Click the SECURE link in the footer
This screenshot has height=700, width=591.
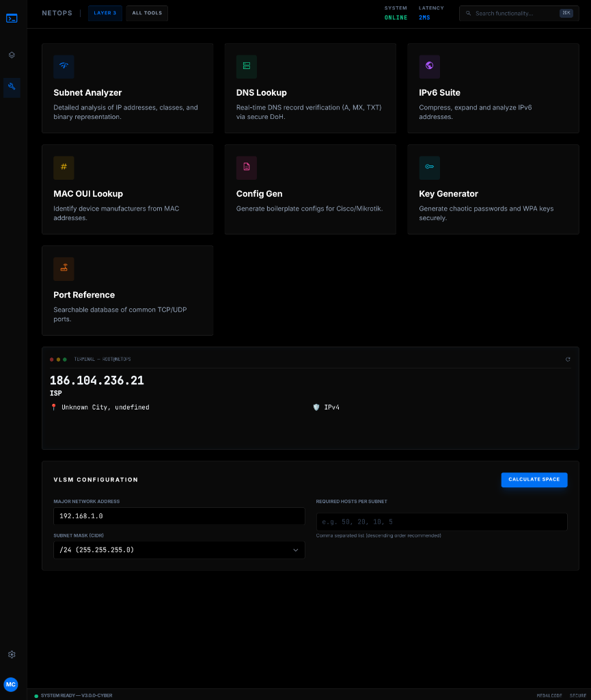click(577, 695)
